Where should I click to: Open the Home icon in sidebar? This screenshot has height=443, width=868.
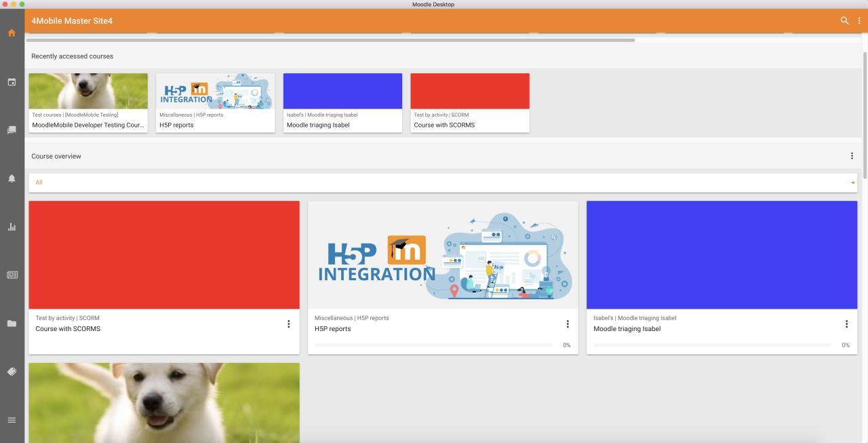pos(12,33)
